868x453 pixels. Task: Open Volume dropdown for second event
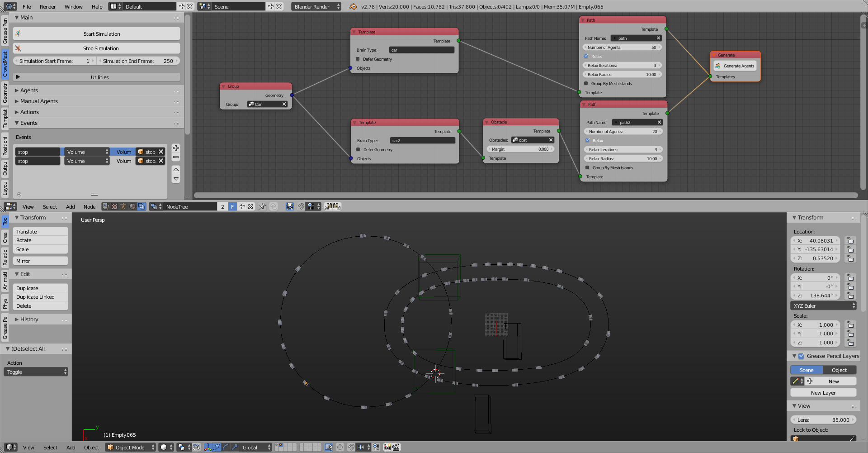pyautogui.click(x=87, y=161)
